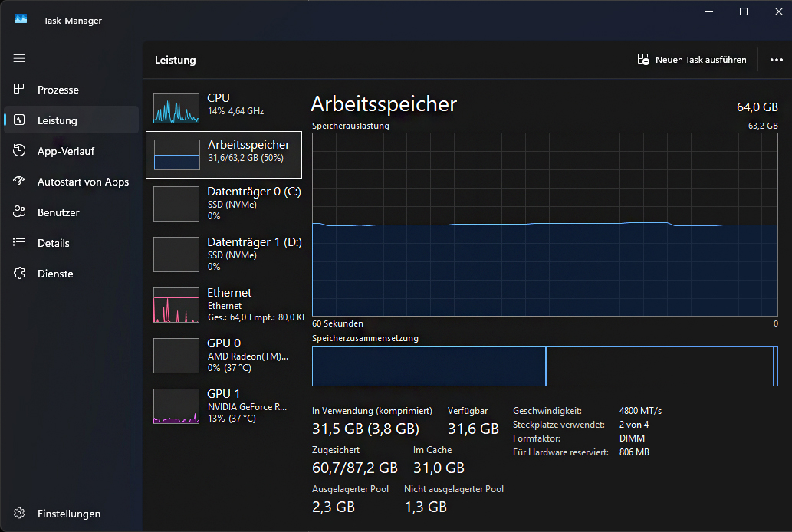Viewport: 792px width, 532px height.
Task: Click the Speicherzusammensetzung composition bar
Action: 544,366
